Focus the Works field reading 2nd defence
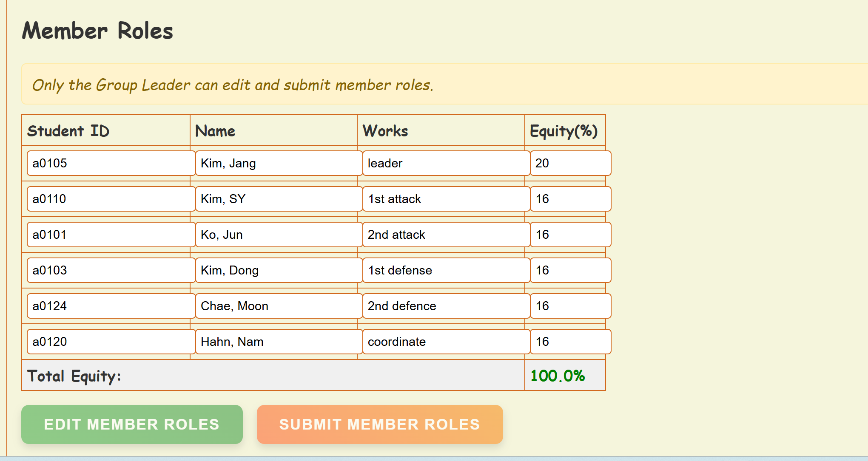 coord(446,306)
